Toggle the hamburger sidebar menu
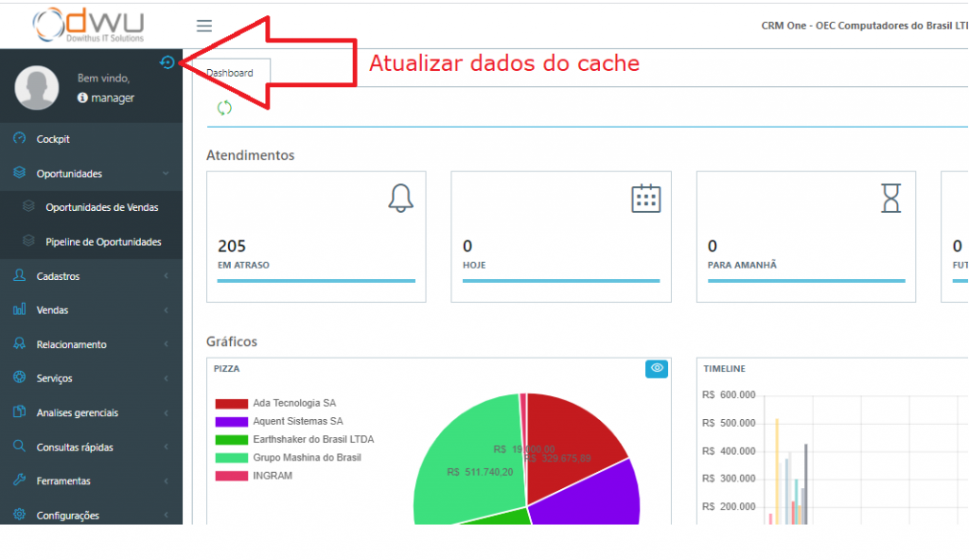 (204, 26)
